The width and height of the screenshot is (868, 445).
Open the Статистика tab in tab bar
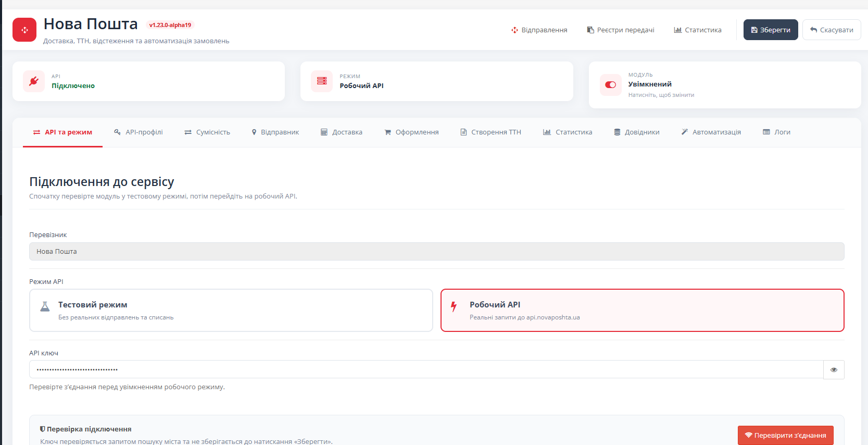[x=568, y=132]
